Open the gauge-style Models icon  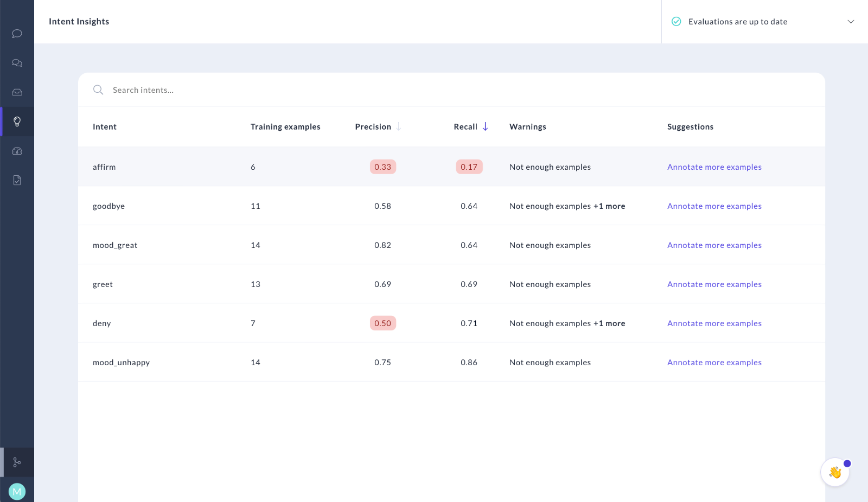coord(17,151)
